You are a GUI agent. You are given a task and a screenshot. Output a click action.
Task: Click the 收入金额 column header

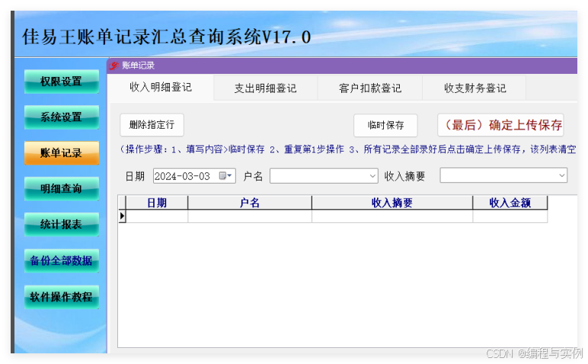click(x=510, y=203)
